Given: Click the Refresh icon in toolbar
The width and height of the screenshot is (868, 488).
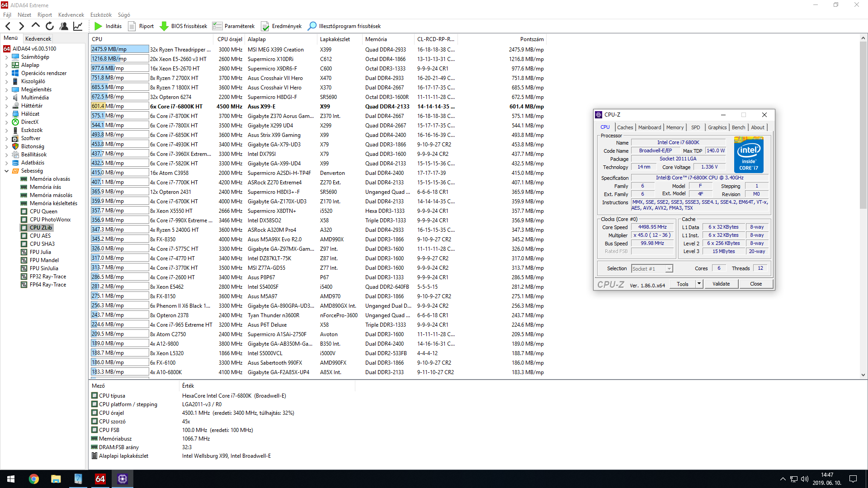Looking at the screenshot, I should point(50,26).
